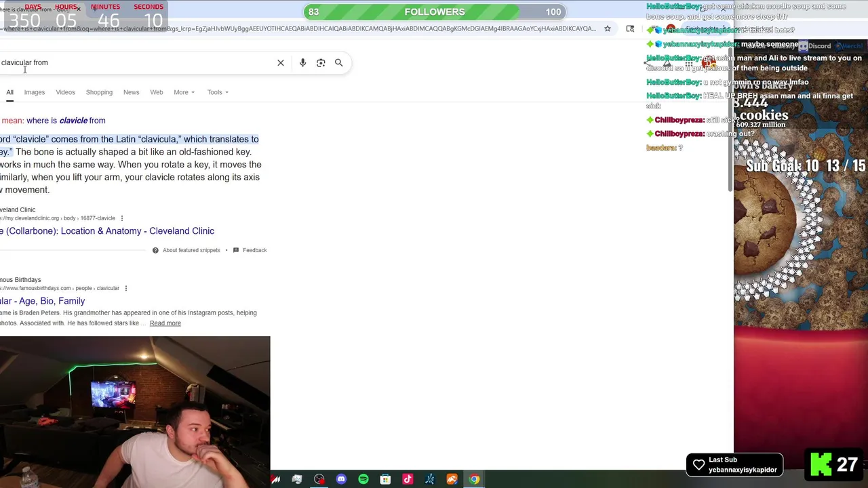This screenshot has height=488, width=868.
Task: Start voice search with microphone icon
Action: tap(302, 62)
